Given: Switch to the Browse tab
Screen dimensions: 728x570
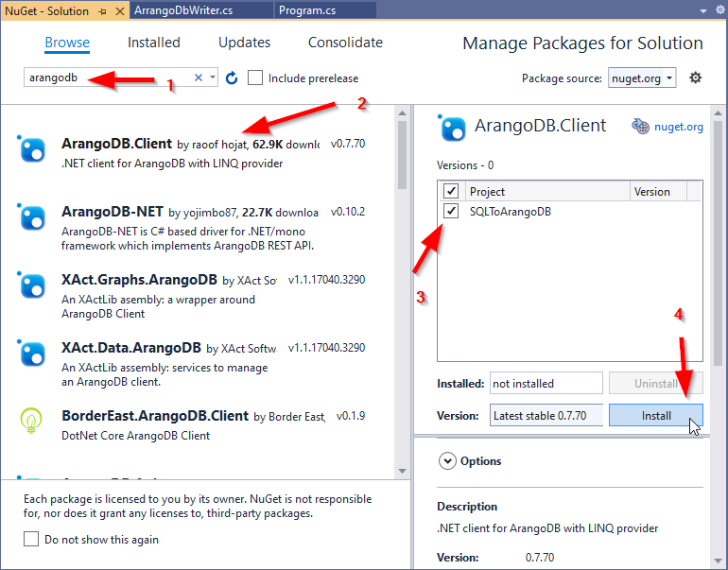Looking at the screenshot, I should (67, 43).
